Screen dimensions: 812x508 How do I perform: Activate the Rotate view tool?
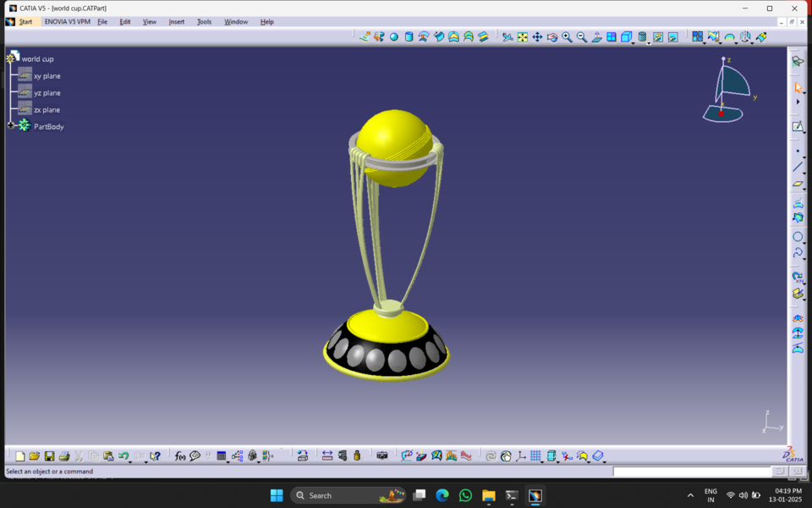tap(551, 37)
